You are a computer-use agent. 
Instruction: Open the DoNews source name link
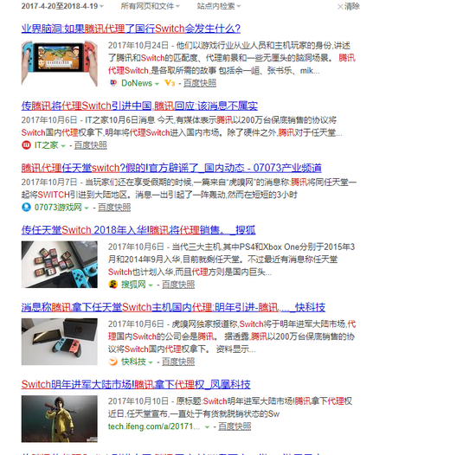point(137,83)
